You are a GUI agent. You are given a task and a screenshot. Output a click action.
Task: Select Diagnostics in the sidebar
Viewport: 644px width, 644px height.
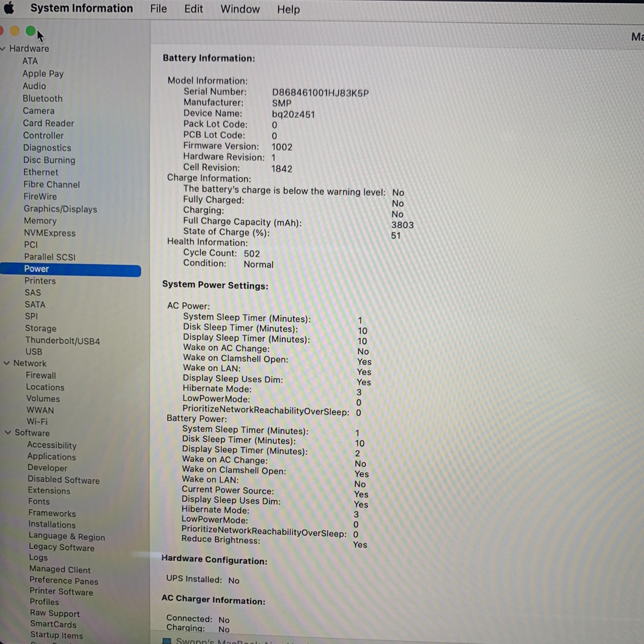(47, 148)
